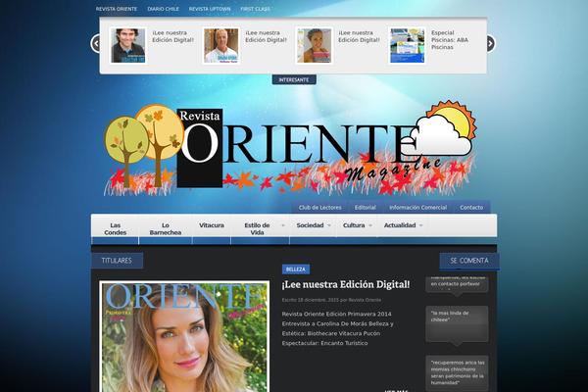Expand the Cultura dropdown arrow
Image resolution: width=588 pixels, height=392 pixels.
[x=370, y=225]
